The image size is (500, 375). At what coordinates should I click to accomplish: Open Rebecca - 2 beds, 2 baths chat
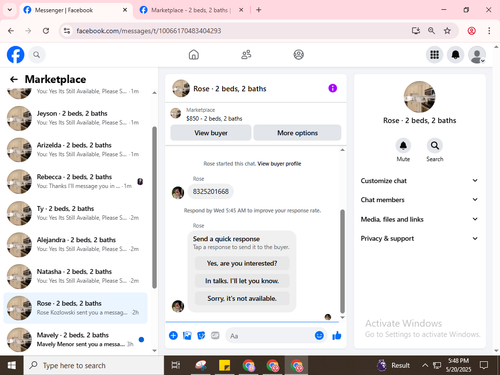[x=75, y=182]
